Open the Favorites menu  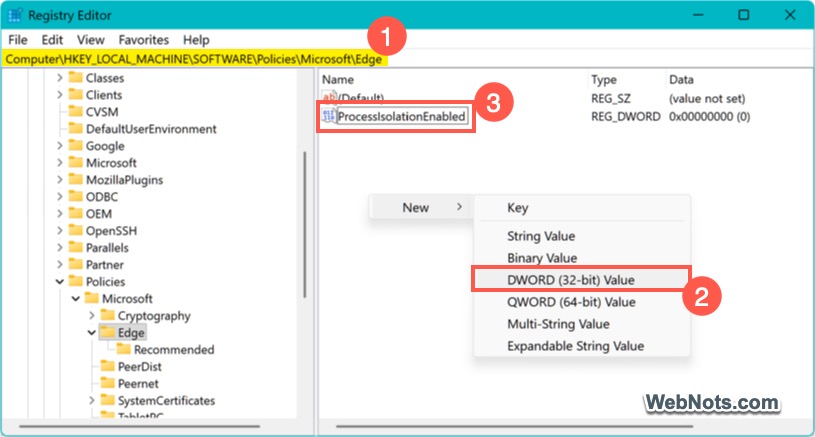click(x=143, y=40)
